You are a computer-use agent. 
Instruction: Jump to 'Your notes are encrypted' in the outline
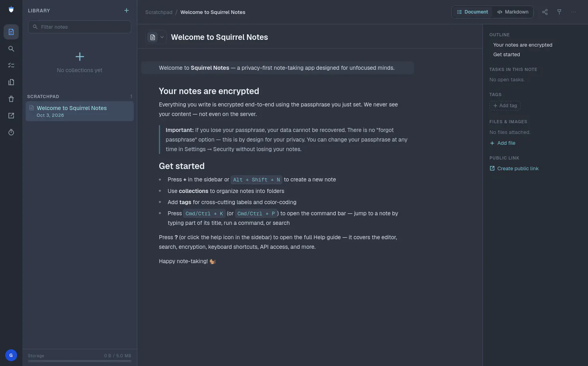(523, 45)
